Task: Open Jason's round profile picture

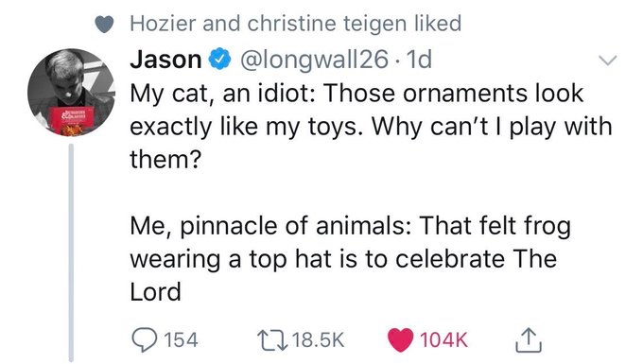Action: [x=71, y=93]
